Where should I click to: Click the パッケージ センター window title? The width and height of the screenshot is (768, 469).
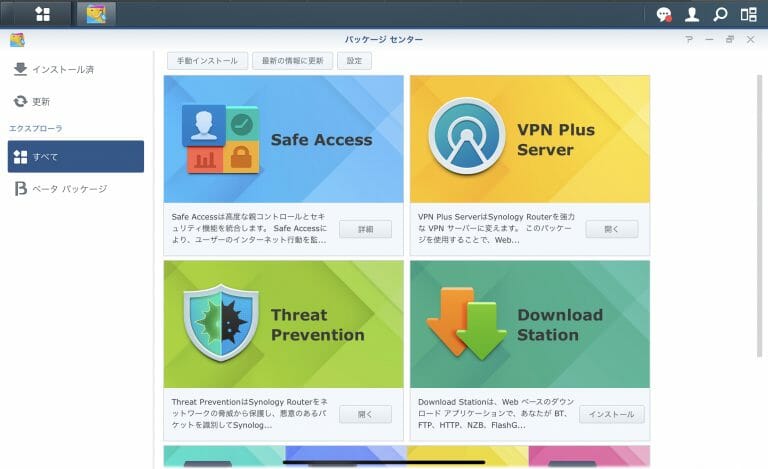(x=384, y=39)
